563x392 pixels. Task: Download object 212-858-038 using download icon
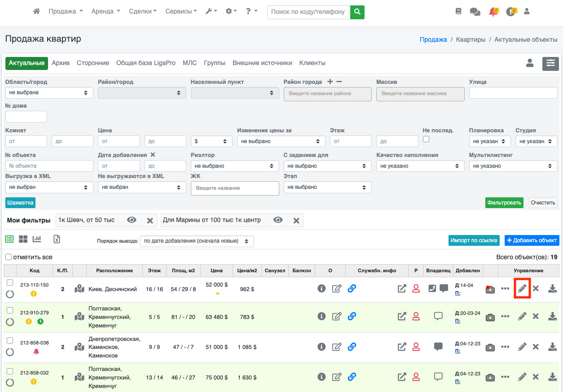[552, 347]
